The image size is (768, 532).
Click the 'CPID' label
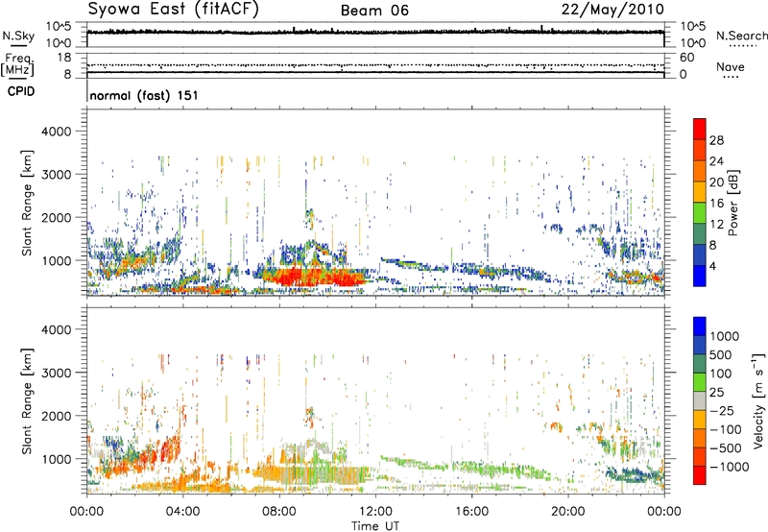tap(21, 91)
